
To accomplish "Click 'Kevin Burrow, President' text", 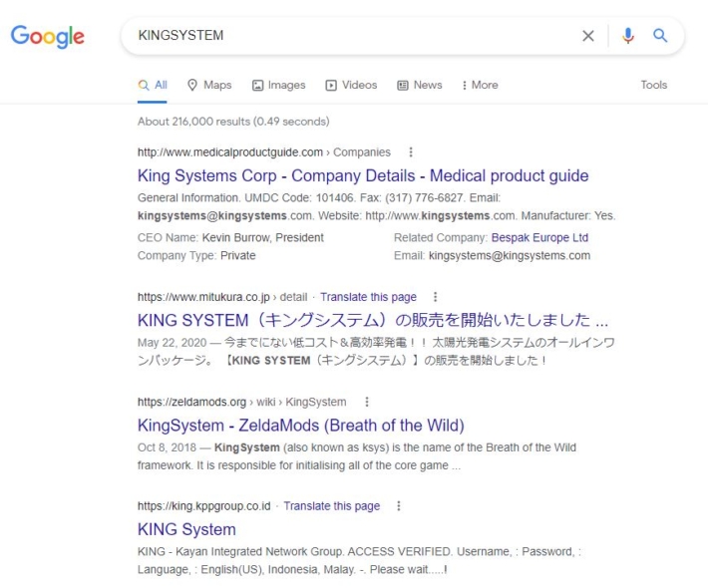I will pyautogui.click(x=263, y=238).
